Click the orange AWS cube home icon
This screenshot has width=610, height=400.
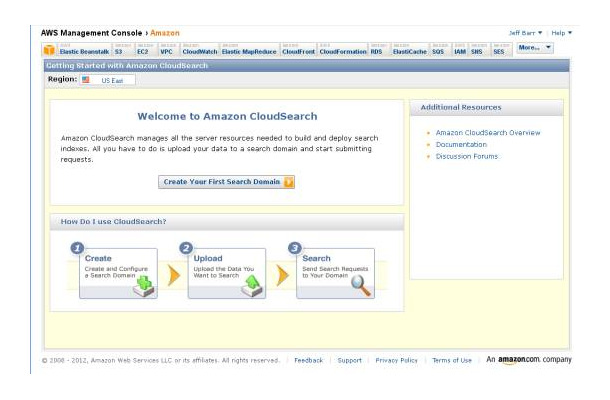(49, 50)
